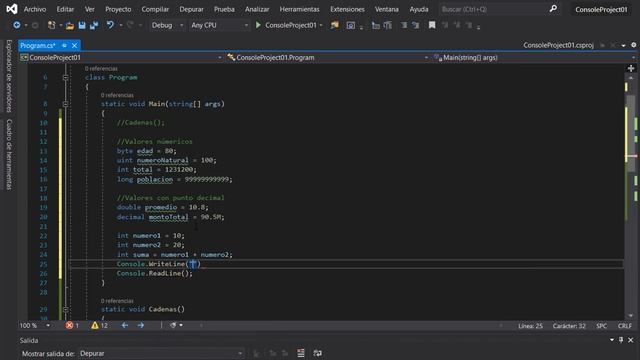Open Cuadro de herramientas side tab
Viewport: 640px width, 360px height.
coord(9,154)
